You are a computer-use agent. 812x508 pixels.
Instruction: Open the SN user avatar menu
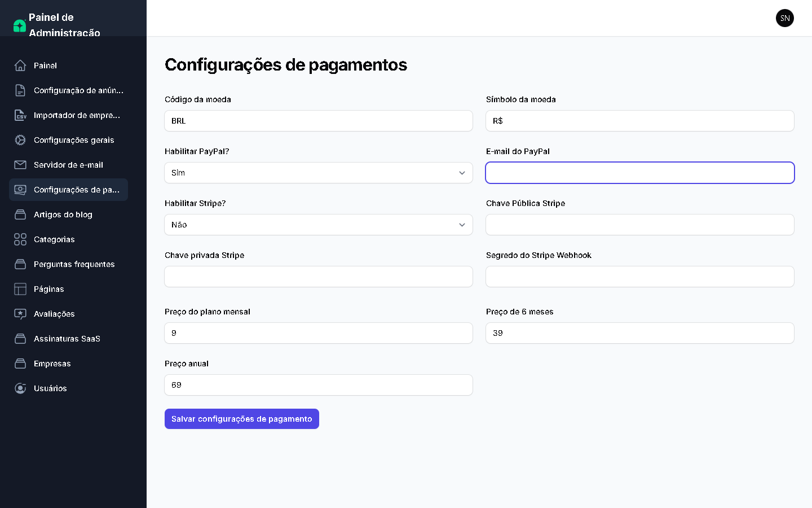(784, 18)
